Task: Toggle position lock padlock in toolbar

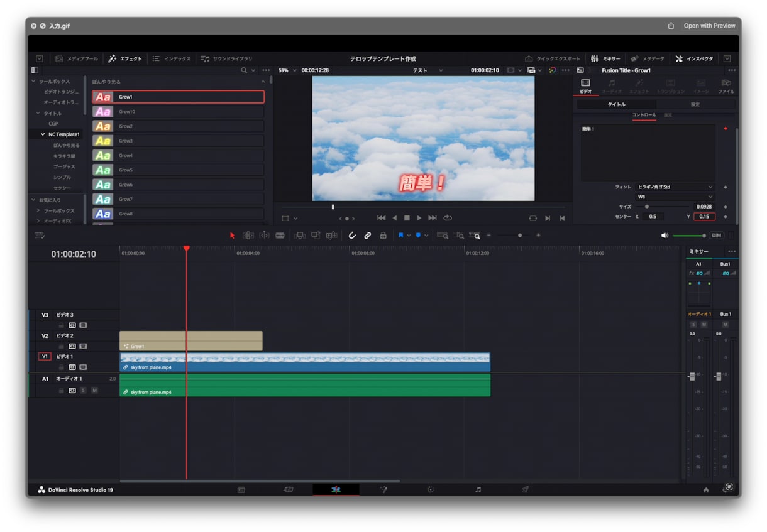Action: pyautogui.click(x=383, y=236)
